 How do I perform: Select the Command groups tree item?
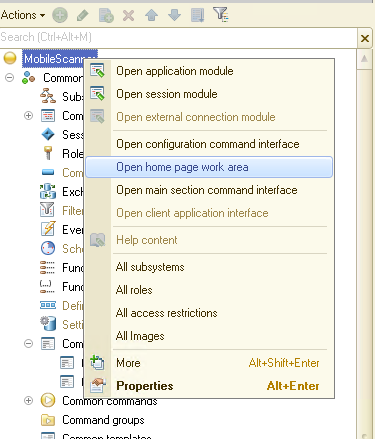(x=103, y=420)
